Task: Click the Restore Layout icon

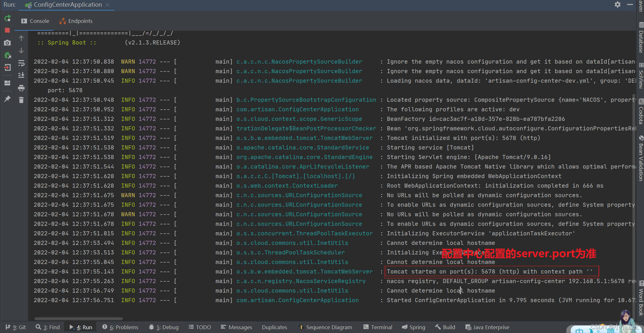Action: tap(7, 83)
